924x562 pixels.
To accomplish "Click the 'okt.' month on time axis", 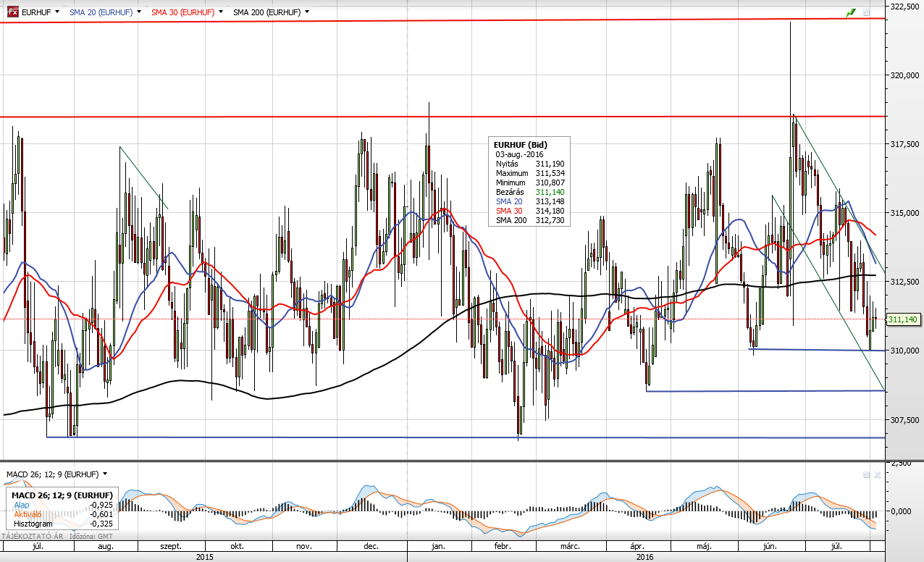I will point(237,547).
